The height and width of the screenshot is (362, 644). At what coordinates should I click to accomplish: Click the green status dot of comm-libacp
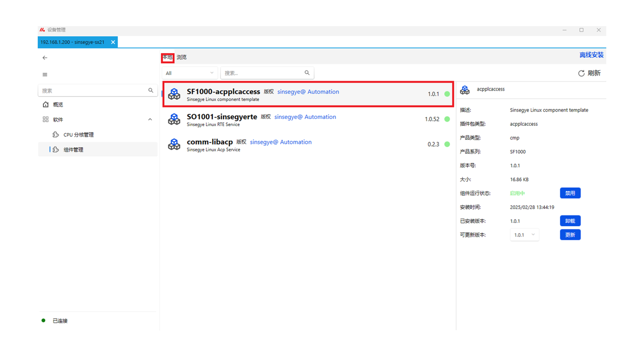[x=447, y=144]
